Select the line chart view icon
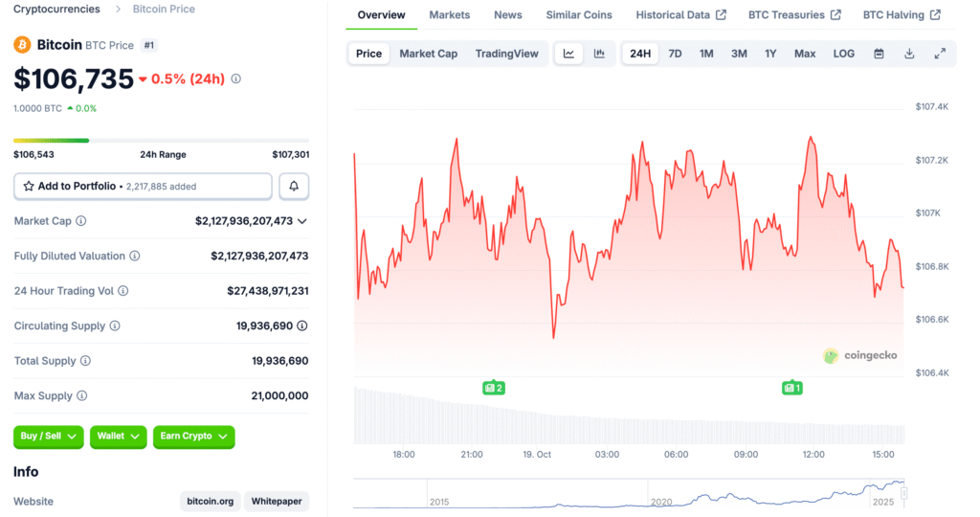Viewport: 980px width, 517px height. [x=568, y=54]
